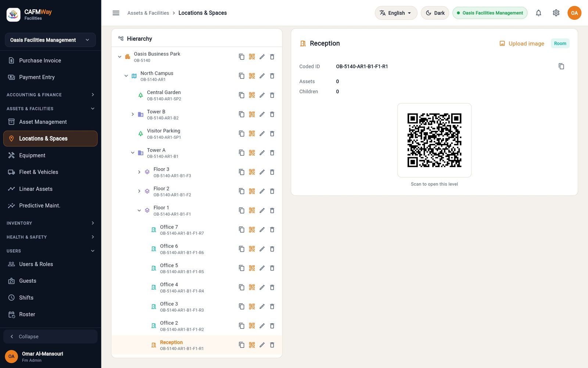Expand Accounting & Finance section

pyautogui.click(x=50, y=95)
